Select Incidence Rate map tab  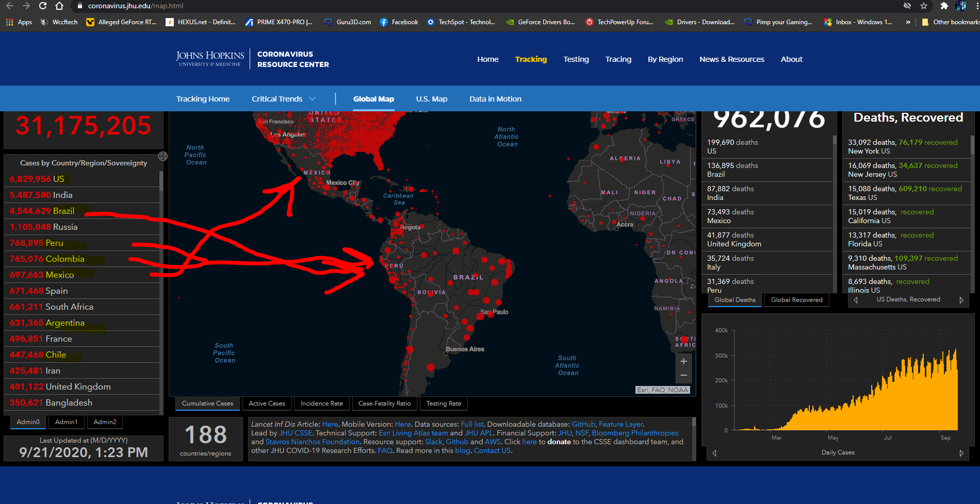pyautogui.click(x=321, y=404)
